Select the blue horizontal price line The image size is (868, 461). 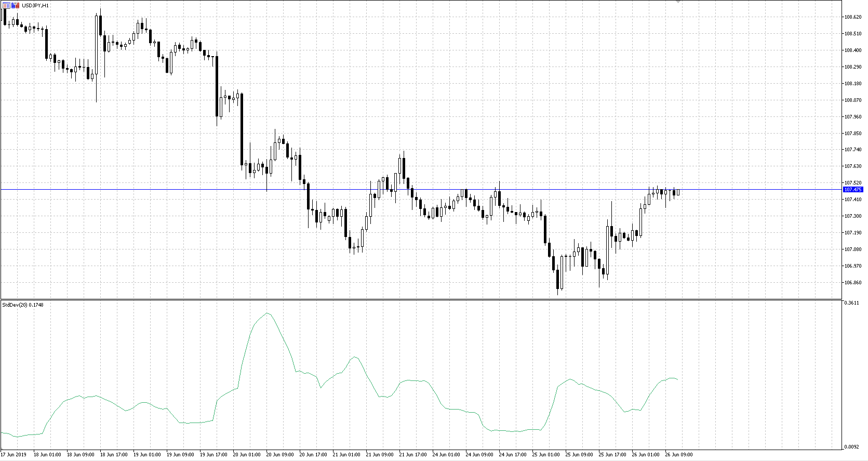[x=421, y=190]
